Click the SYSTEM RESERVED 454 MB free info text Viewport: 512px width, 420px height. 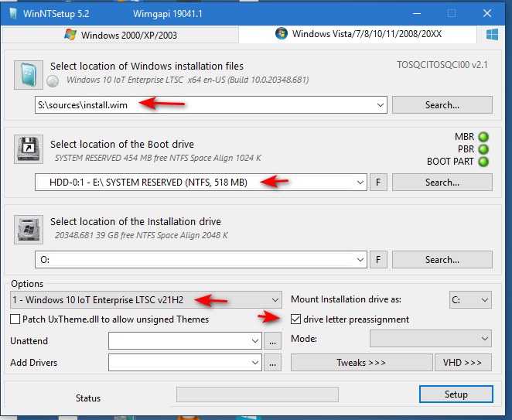coord(158,158)
